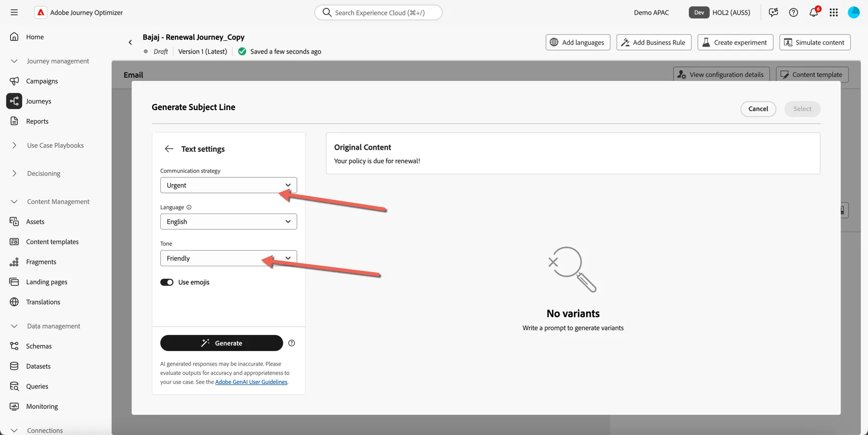Click the Monitoring sidebar icon
868x435 pixels.
(14, 406)
